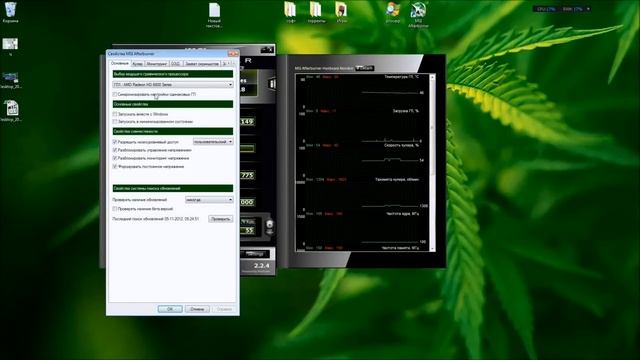The image size is (640, 360).
Task: Uncheck 'Разрешить низкоуровневый доступ' checkbox
Action: [115, 142]
